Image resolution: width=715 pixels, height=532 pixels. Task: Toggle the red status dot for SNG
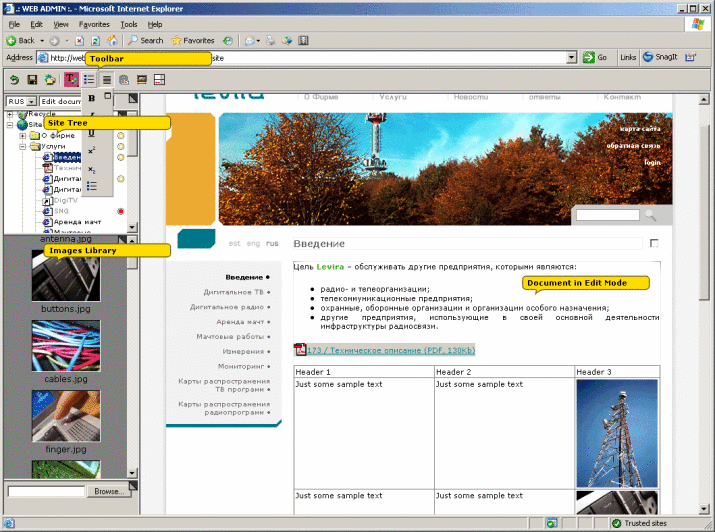point(121,212)
